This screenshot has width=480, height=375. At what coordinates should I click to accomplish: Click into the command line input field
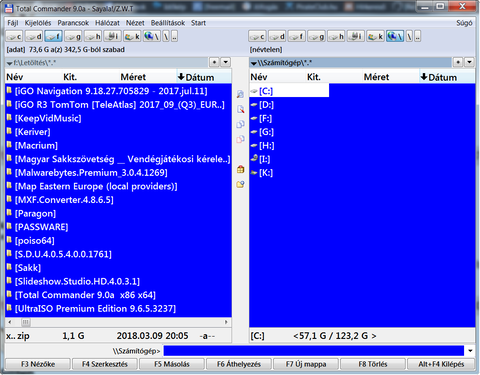(x=313, y=351)
